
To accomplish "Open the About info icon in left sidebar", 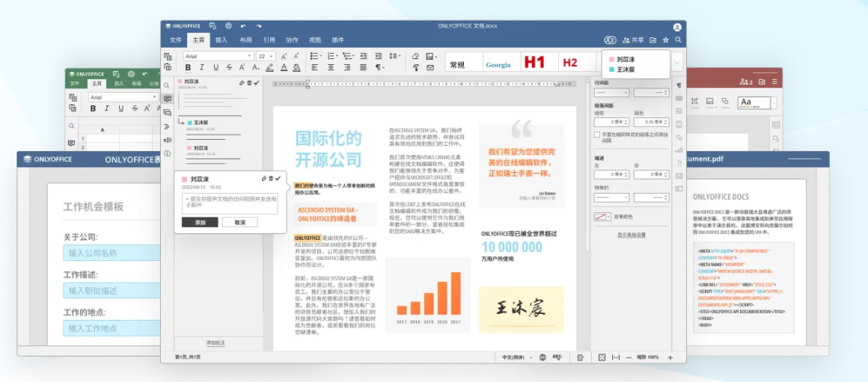I will click(x=167, y=153).
